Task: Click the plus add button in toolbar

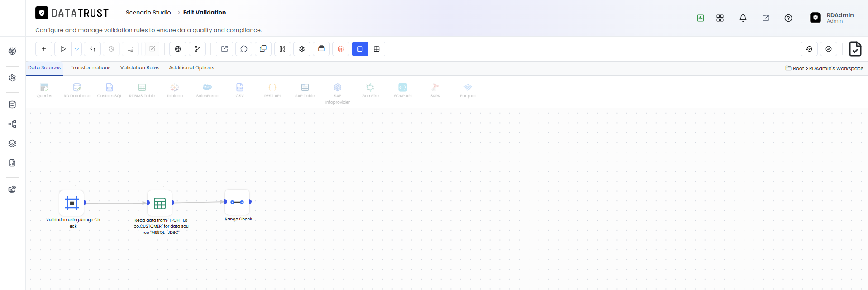Action: [44, 49]
